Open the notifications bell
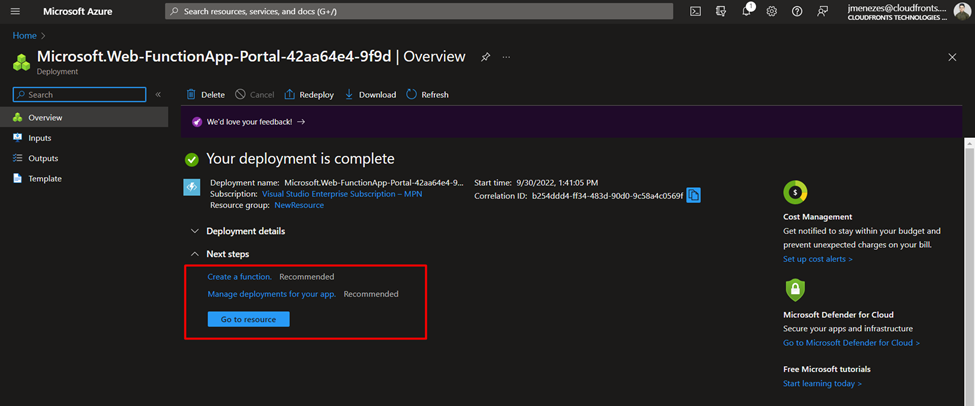Viewport: 975px width, 406px height. coord(747,11)
